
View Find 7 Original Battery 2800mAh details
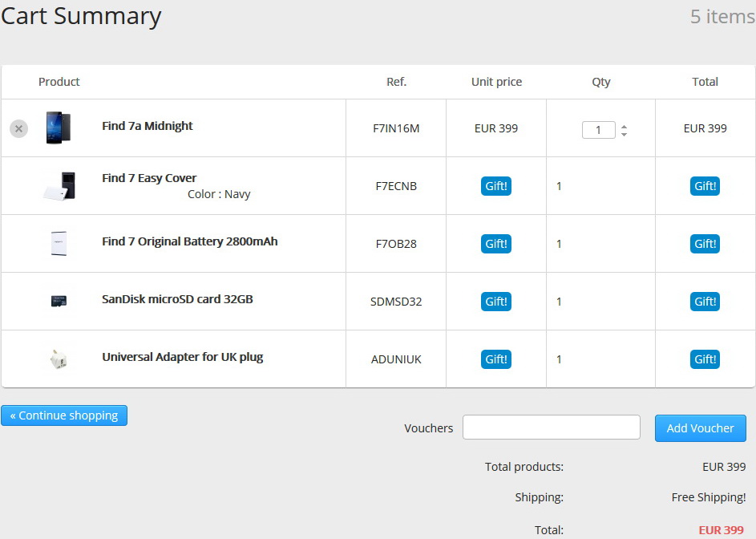tap(190, 241)
